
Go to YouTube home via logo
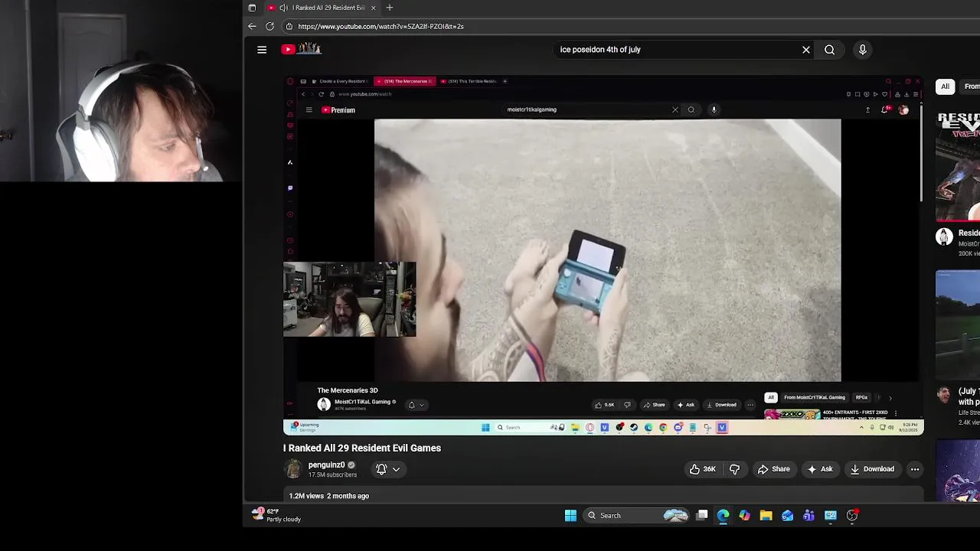click(x=302, y=49)
